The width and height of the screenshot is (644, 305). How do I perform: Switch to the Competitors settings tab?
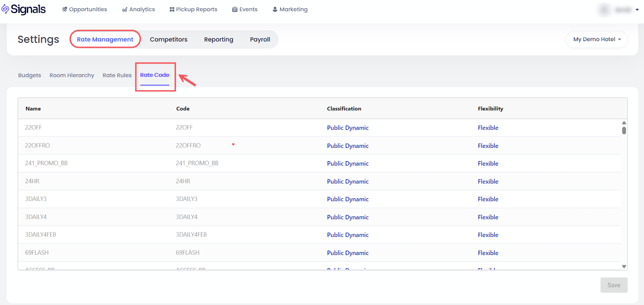point(169,39)
